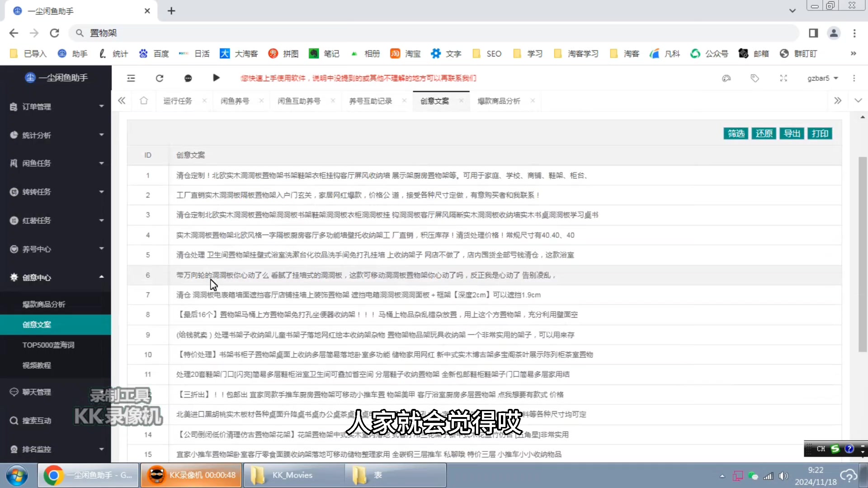Show more bookmarks overflow chevron
The image size is (868, 488).
point(854,54)
